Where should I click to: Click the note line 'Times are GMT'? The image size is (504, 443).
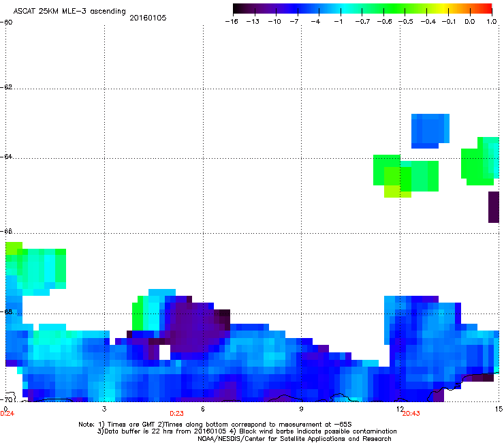click(132, 425)
